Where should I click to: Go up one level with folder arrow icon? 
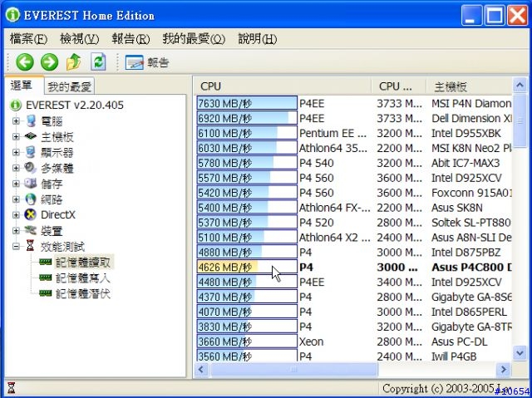[74, 62]
